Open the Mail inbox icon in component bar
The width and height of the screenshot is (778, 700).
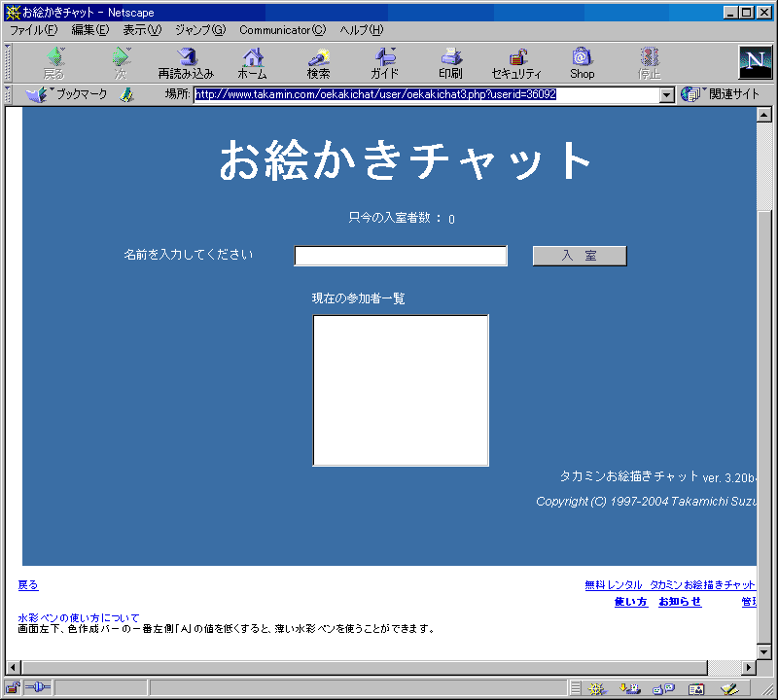pos(629,688)
